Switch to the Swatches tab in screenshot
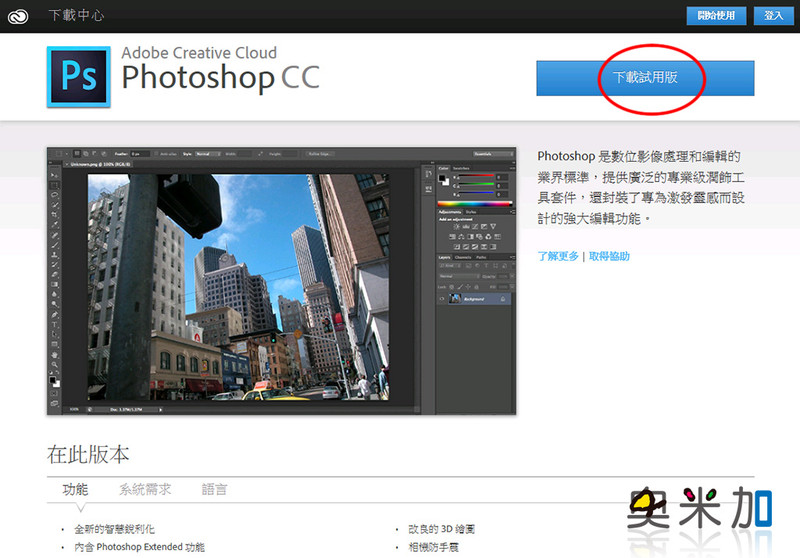This screenshot has width=800, height=558. pos(461,168)
